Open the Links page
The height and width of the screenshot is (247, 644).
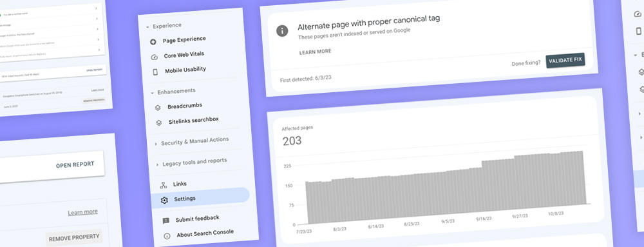pos(180,184)
